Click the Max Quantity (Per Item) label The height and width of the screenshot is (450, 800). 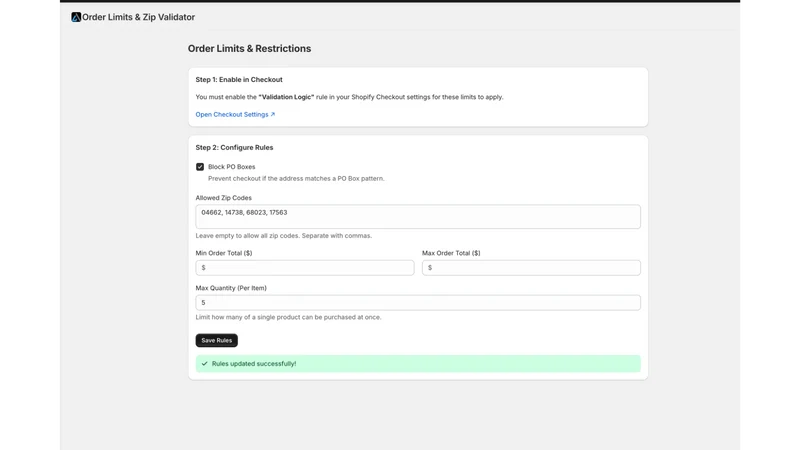(x=231, y=288)
